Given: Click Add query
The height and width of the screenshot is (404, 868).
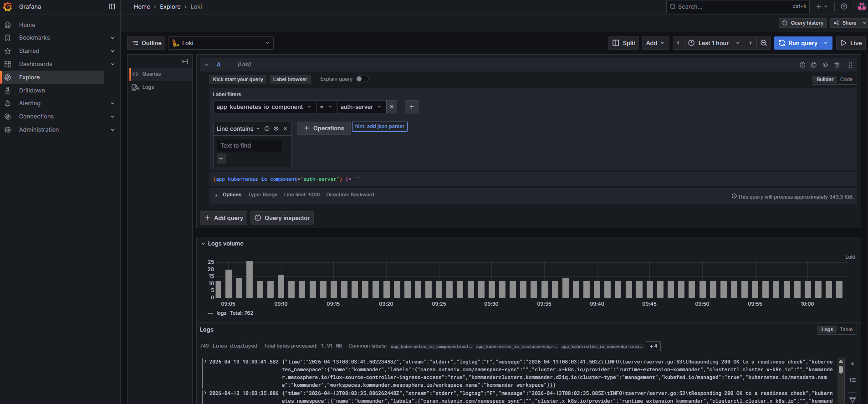Looking at the screenshot, I should click(x=224, y=218).
